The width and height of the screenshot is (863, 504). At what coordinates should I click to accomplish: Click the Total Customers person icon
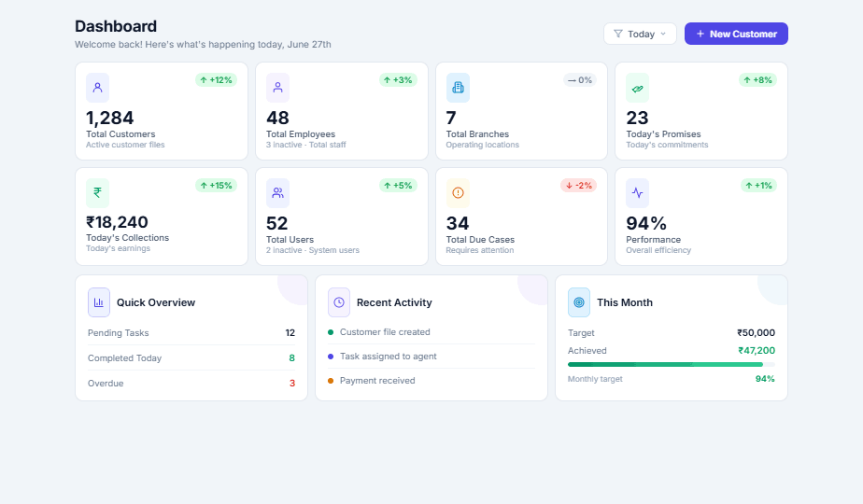tap(97, 88)
